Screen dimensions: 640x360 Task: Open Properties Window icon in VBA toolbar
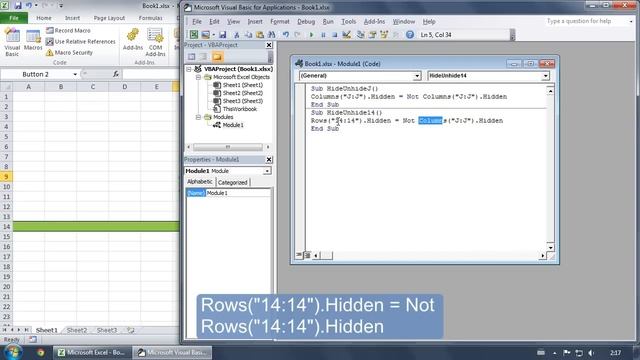click(x=372, y=35)
